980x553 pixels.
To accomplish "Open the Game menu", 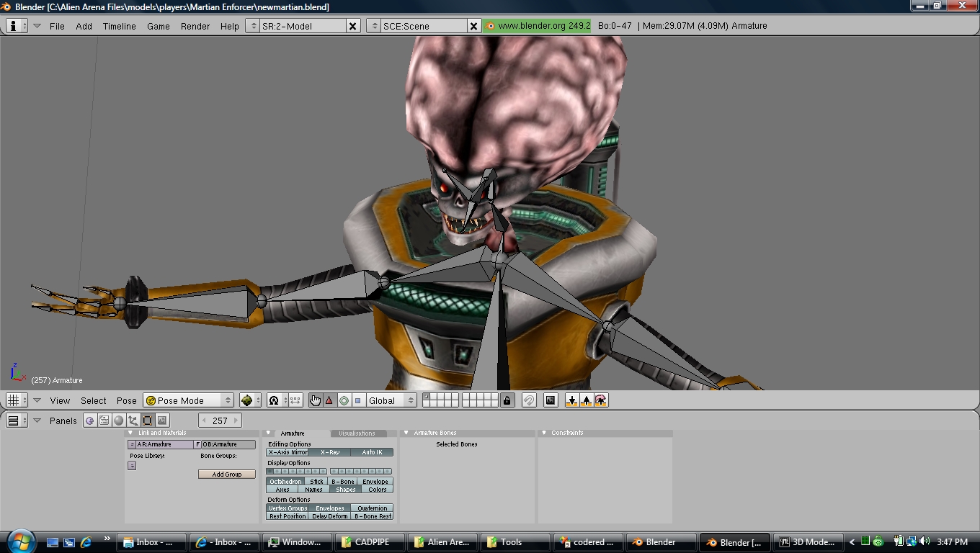I will pyautogui.click(x=159, y=26).
